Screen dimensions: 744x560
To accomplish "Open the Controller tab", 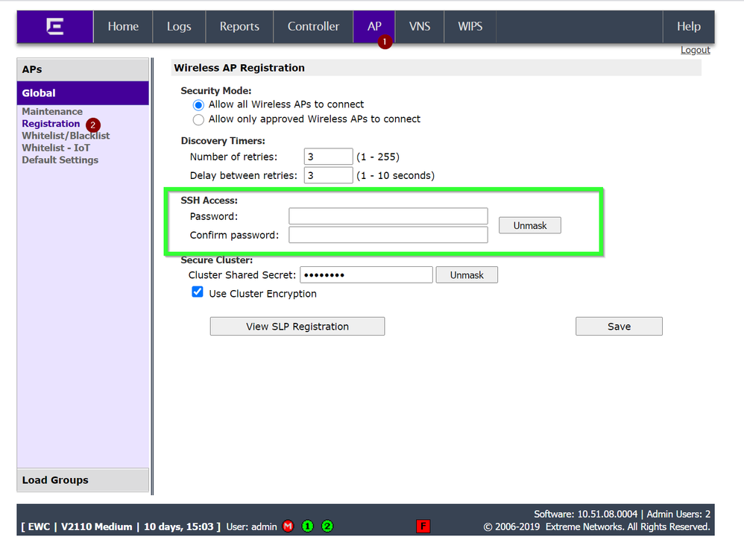I will (313, 27).
